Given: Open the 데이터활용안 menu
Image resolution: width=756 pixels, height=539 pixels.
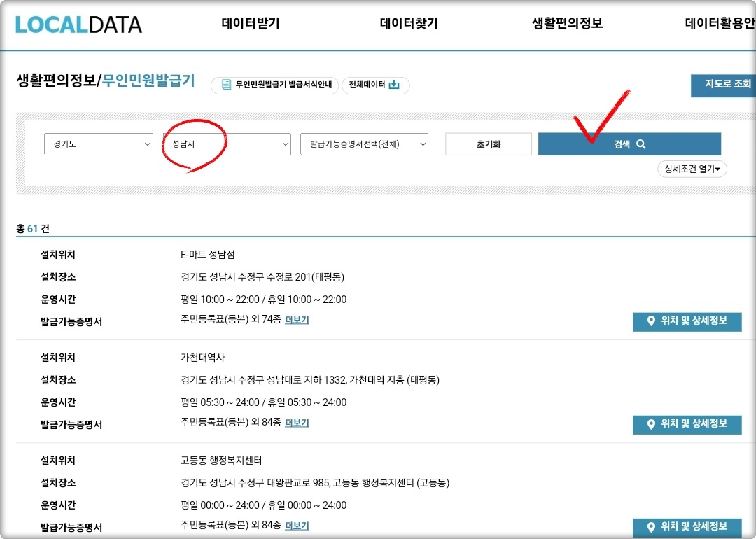Looking at the screenshot, I should 720,23.
